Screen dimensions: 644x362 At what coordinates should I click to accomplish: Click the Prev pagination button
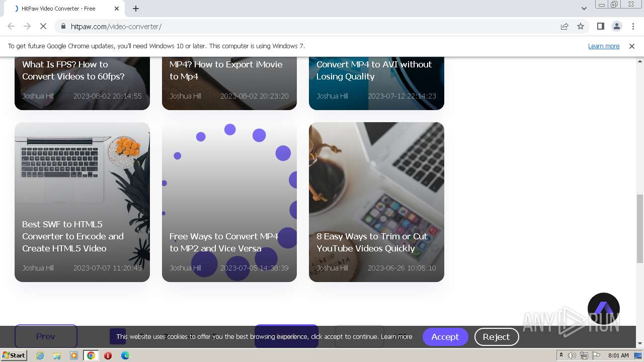pyautogui.click(x=46, y=336)
